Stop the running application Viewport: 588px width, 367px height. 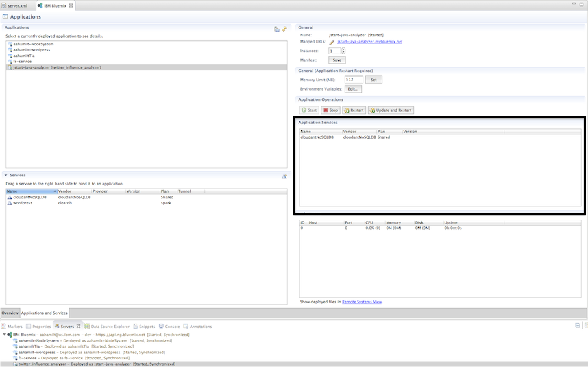331,110
